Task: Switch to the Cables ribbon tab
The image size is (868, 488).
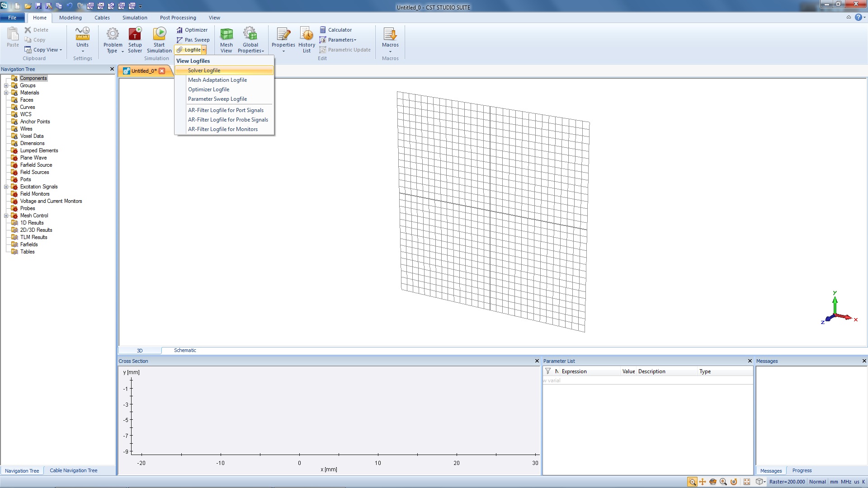Action: click(102, 18)
